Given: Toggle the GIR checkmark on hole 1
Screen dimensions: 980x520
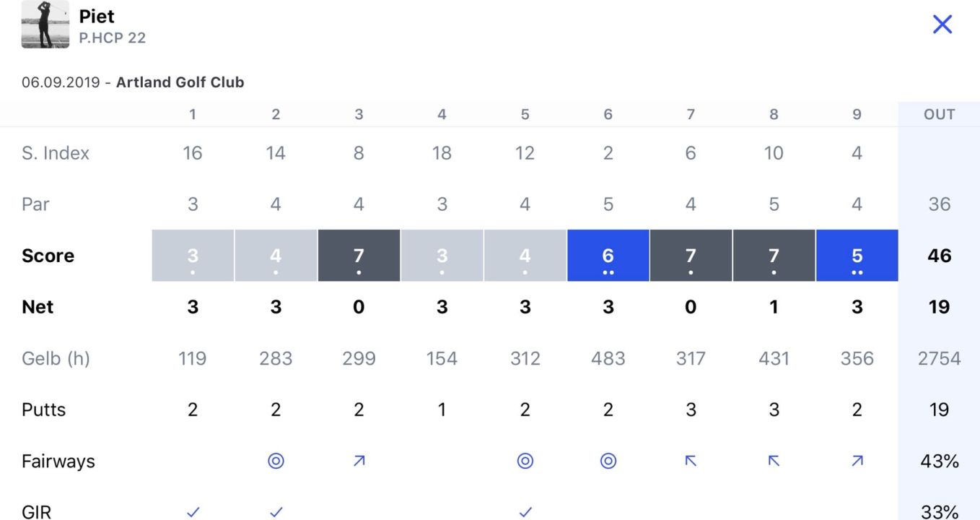Looking at the screenshot, I should [x=193, y=512].
